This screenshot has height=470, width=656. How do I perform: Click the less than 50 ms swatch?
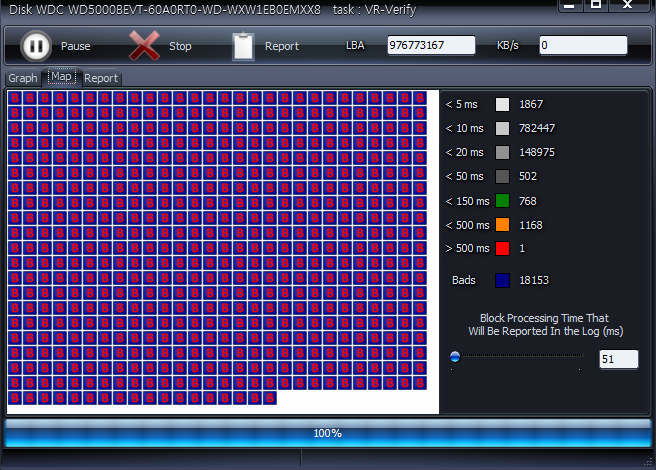click(x=502, y=176)
